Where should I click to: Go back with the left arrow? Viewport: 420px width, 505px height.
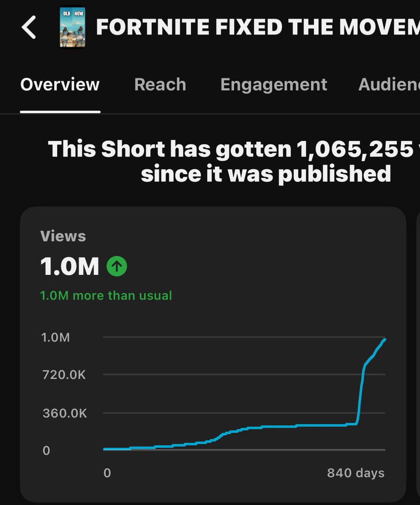(29, 28)
